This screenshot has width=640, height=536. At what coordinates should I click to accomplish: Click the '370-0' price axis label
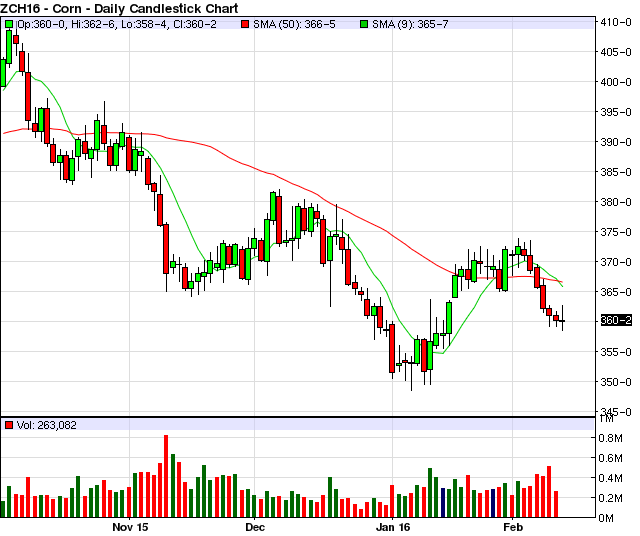tap(616, 262)
